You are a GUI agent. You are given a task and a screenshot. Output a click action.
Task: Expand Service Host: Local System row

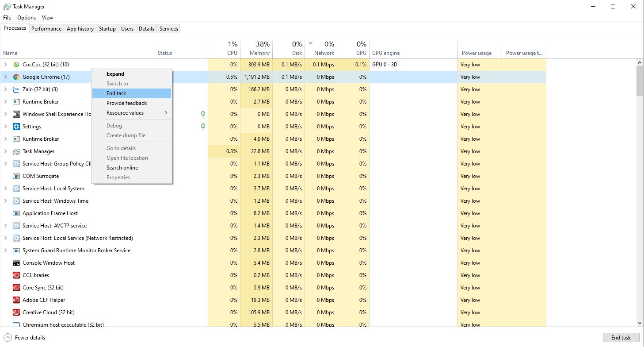(5, 189)
